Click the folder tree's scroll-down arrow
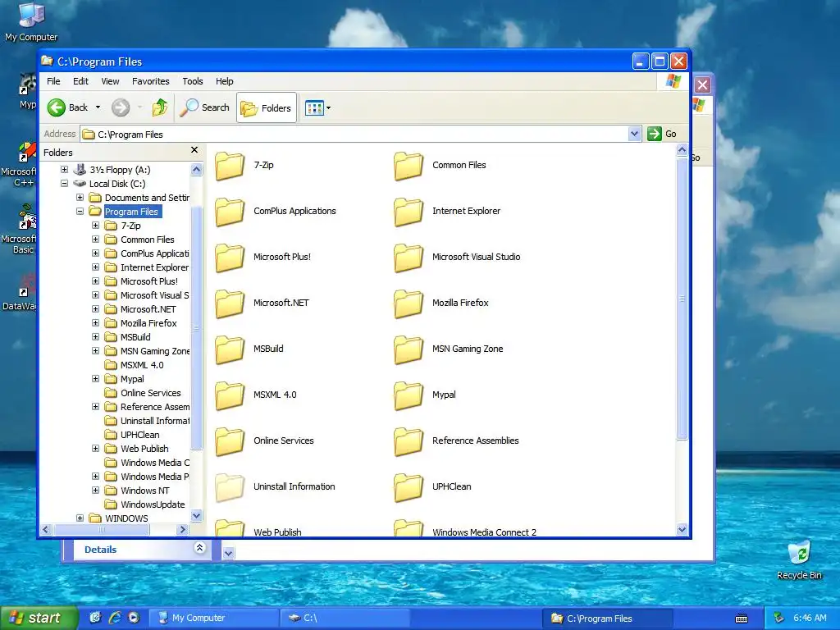Screen dimensions: 840x630 click(197, 516)
